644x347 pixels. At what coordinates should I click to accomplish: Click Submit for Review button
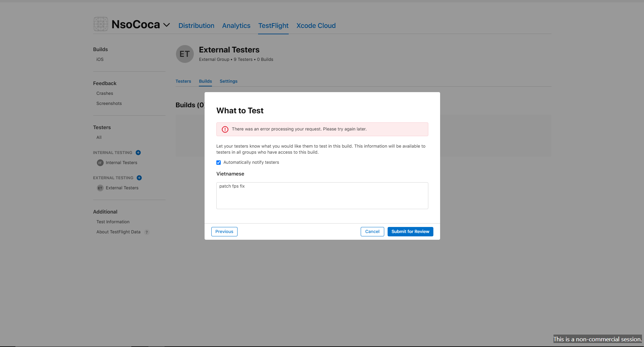[410, 232]
